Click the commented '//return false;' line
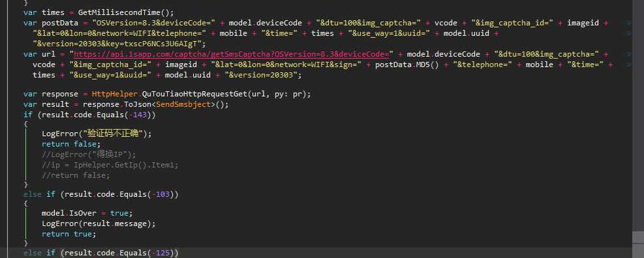Screen dimensions: 644x258 76,175
